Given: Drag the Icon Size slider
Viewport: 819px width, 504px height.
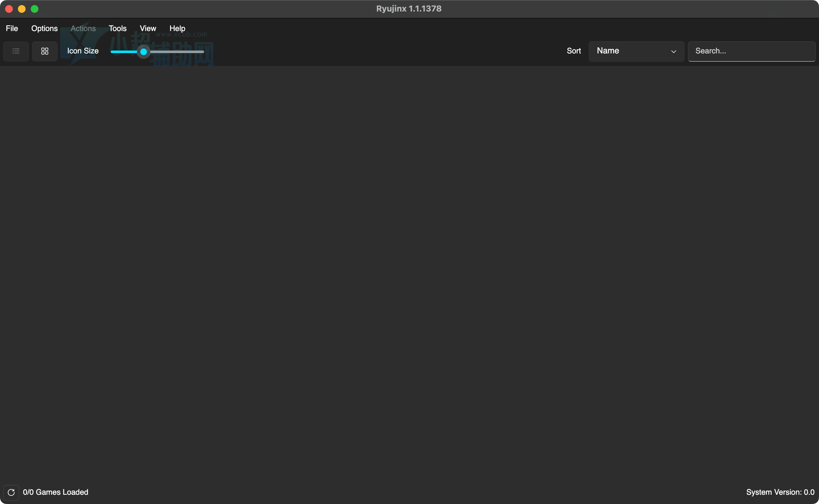Looking at the screenshot, I should 145,51.
